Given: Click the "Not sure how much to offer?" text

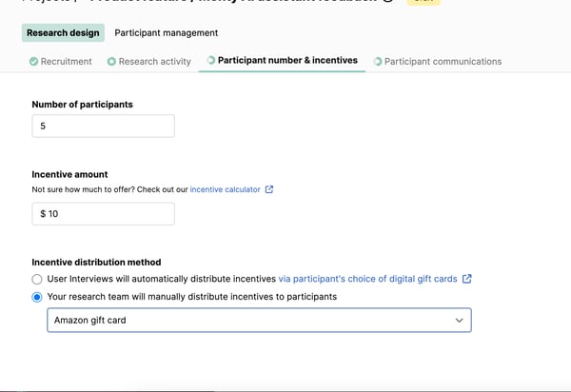Looking at the screenshot, I should pyautogui.click(x=84, y=189).
